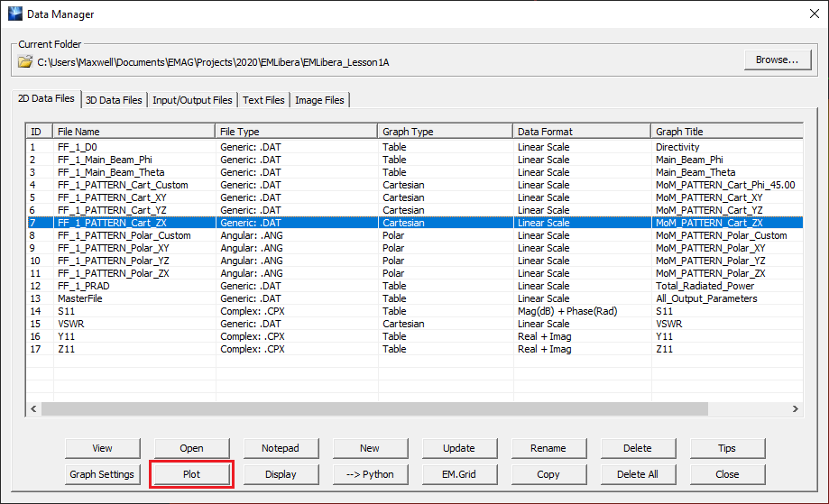Select the Text Files tab
Image resolution: width=829 pixels, height=504 pixels.
coord(263,100)
